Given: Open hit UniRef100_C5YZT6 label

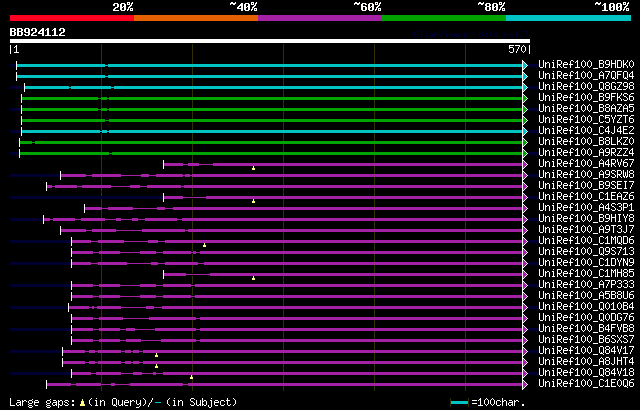Looking at the screenshot, I should pos(586,120).
